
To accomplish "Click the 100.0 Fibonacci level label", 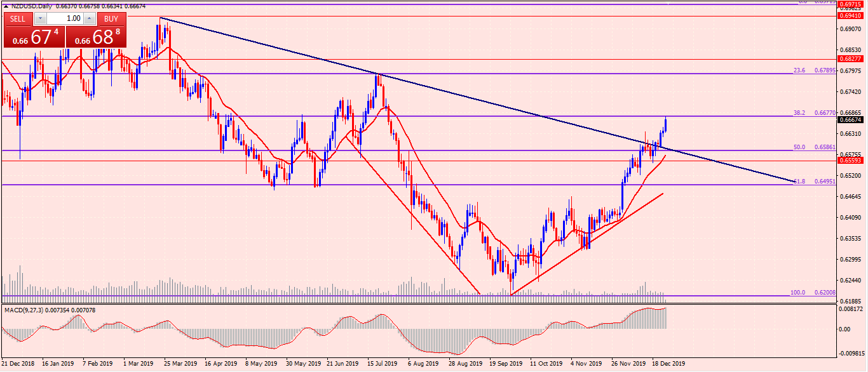I will click(797, 293).
